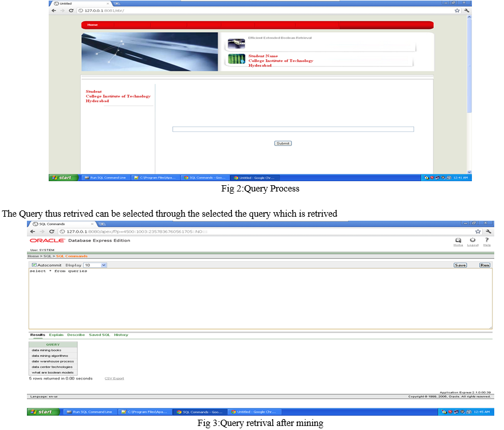The width and height of the screenshot is (504, 430).
Task: Click the green icon beside Student Name
Action: 236,58
